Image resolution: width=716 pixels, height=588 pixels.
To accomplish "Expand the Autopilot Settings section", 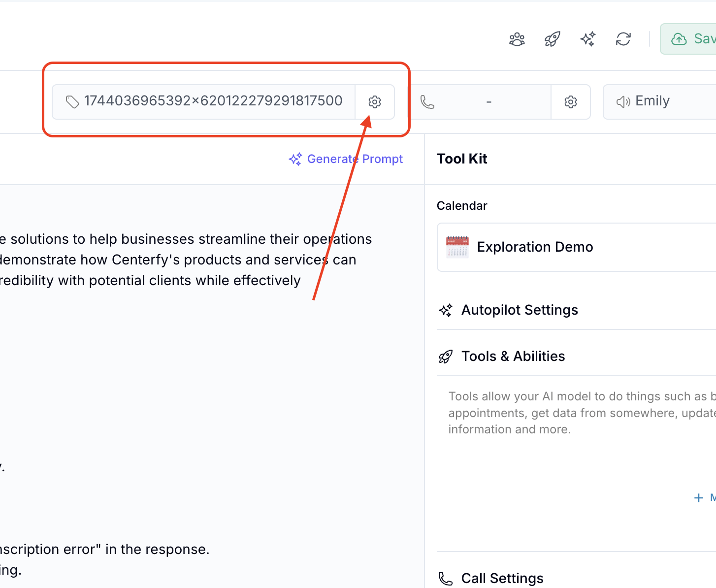I will [x=520, y=310].
